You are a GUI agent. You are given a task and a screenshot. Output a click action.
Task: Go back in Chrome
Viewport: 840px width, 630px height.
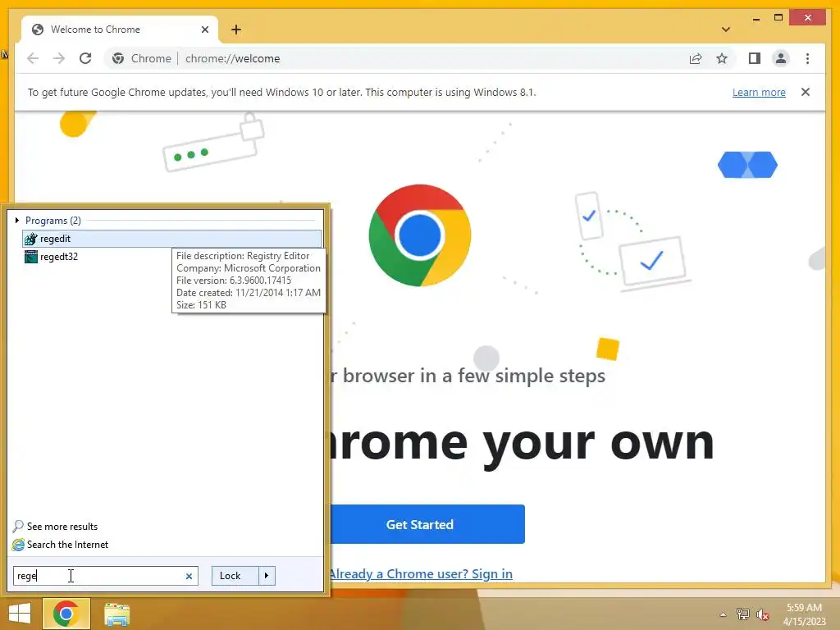pos(33,58)
